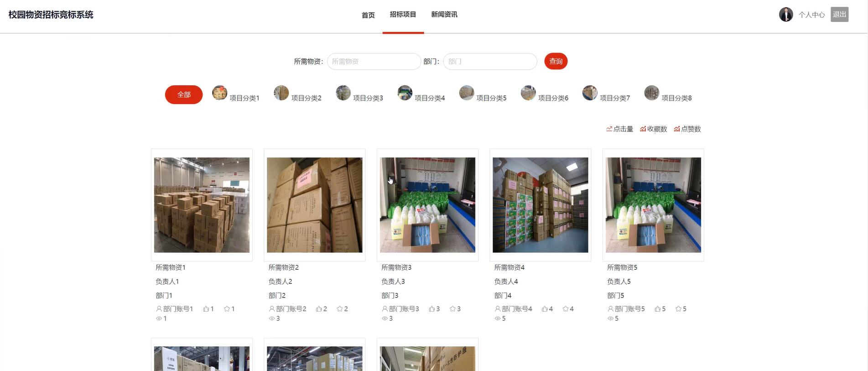
Task: Filter by 项目分类6 category icon
Action: (528, 93)
